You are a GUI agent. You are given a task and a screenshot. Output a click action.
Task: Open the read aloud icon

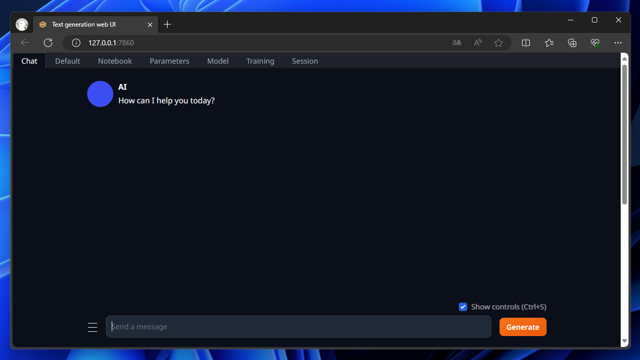(x=478, y=42)
